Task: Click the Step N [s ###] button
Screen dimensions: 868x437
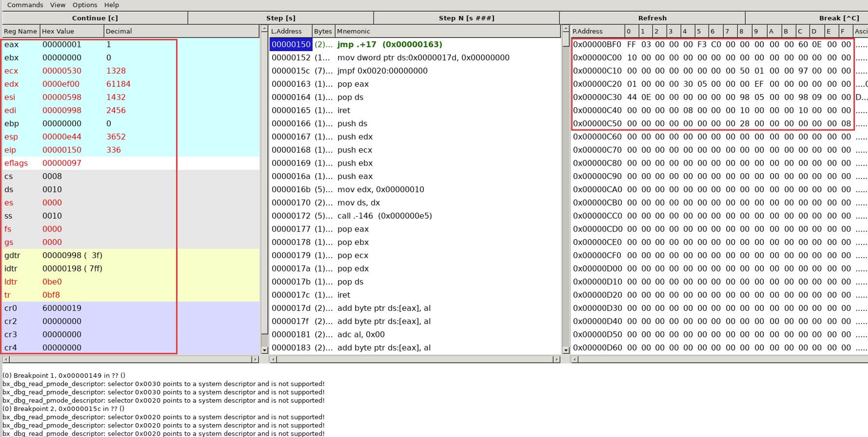Action: (x=467, y=18)
